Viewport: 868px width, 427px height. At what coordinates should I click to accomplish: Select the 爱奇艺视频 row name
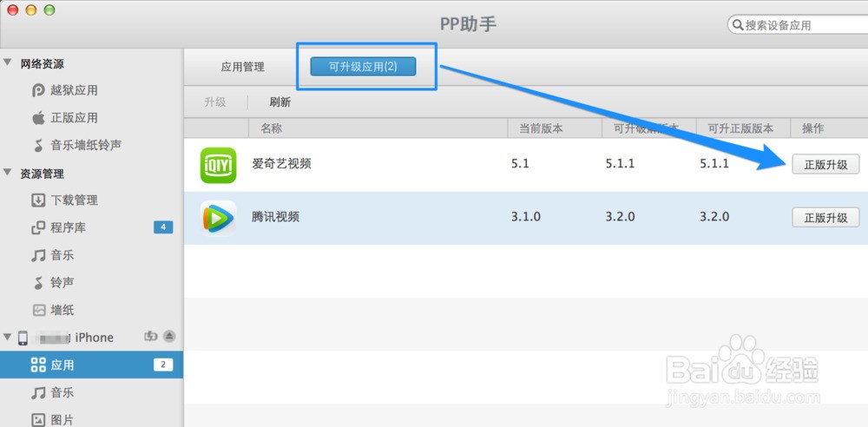tap(281, 164)
